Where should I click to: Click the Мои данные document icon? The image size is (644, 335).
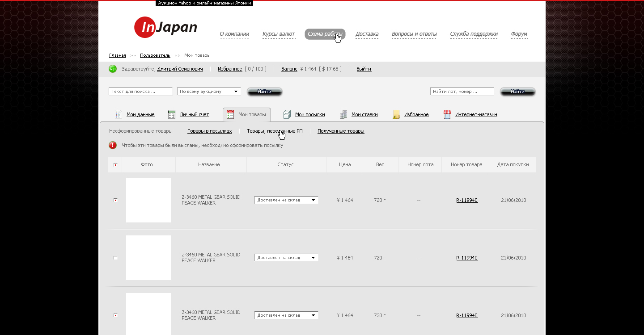pos(118,114)
